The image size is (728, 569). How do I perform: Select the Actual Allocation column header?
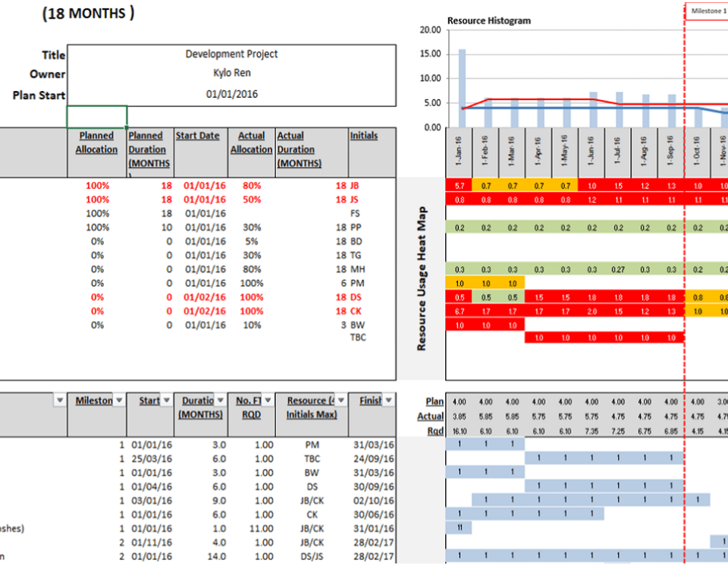click(251, 152)
